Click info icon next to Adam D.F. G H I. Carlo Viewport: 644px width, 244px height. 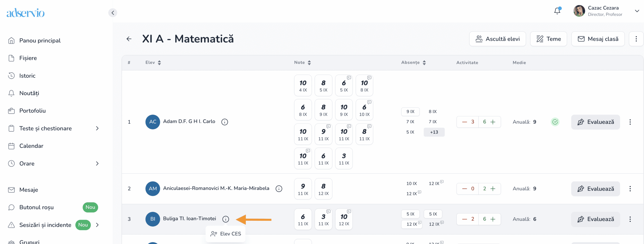click(224, 122)
